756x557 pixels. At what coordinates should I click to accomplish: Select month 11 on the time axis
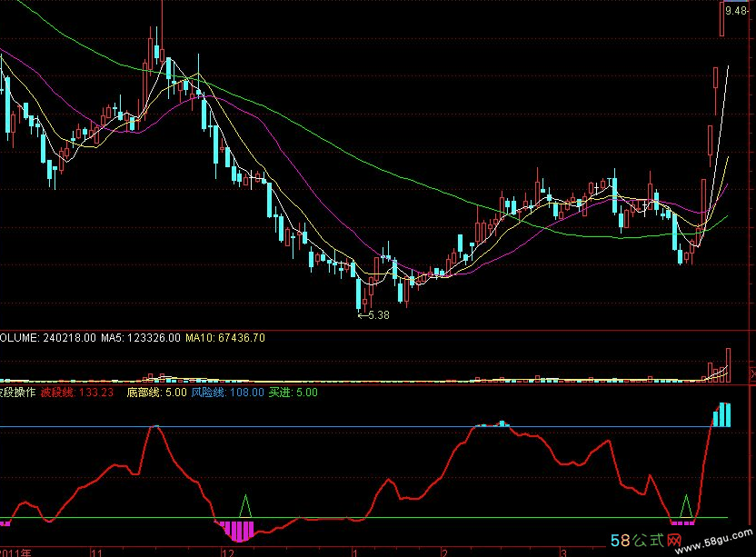[95, 552]
